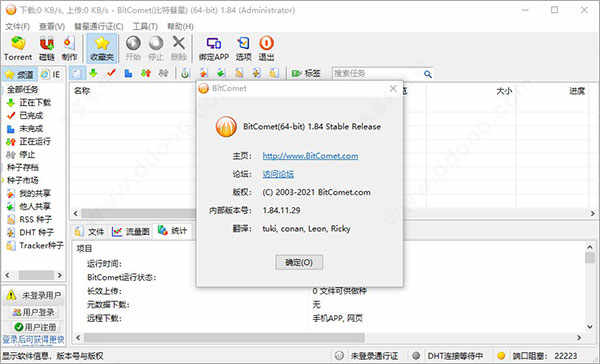Click the 标签 tags button
Image resolution: width=600 pixels, height=364 pixels.
[x=305, y=73]
